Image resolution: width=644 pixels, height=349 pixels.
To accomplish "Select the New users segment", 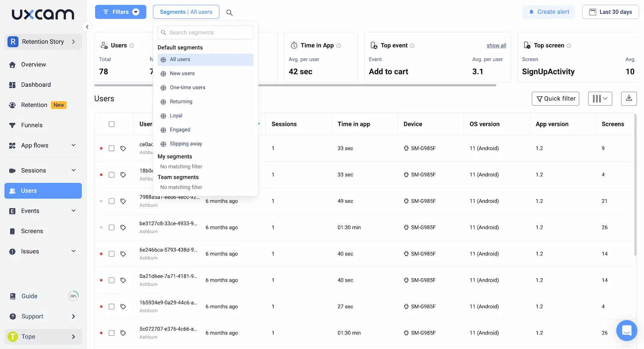I will (x=205, y=74).
